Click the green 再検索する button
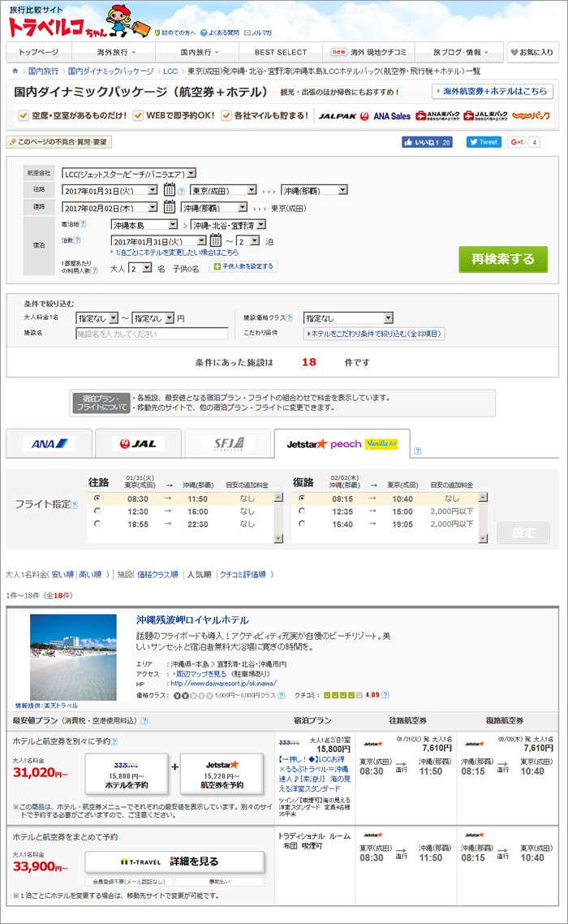The image size is (568, 924). click(x=502, y=259)
